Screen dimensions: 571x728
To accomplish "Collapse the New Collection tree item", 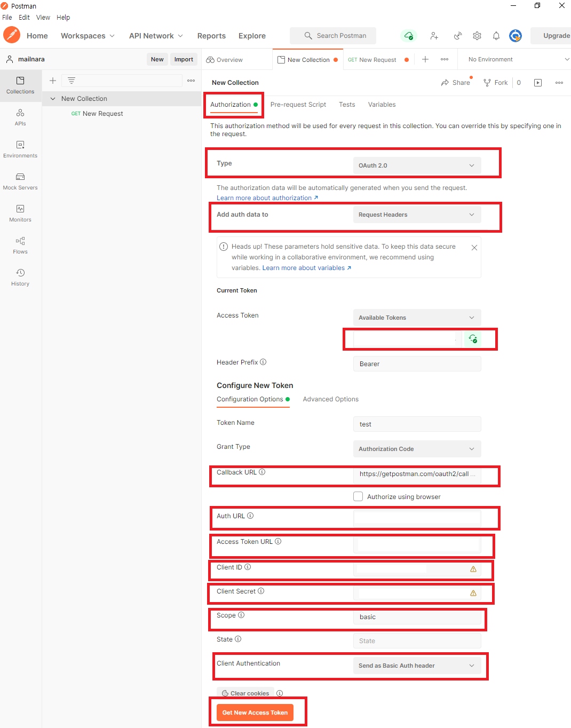I will (53, 99).
